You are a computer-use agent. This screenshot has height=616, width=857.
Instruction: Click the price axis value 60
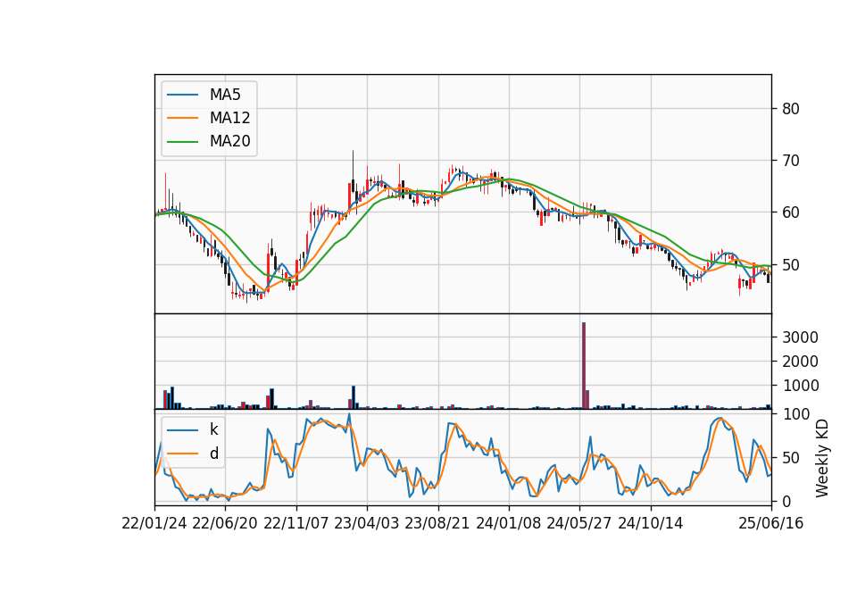[x=791, y=212]
